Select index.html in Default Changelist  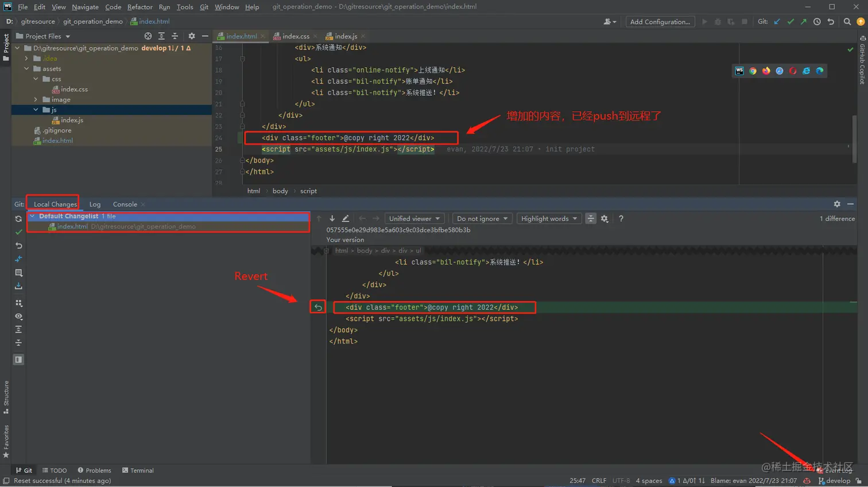pyautogui.click(x=168, y=227)
